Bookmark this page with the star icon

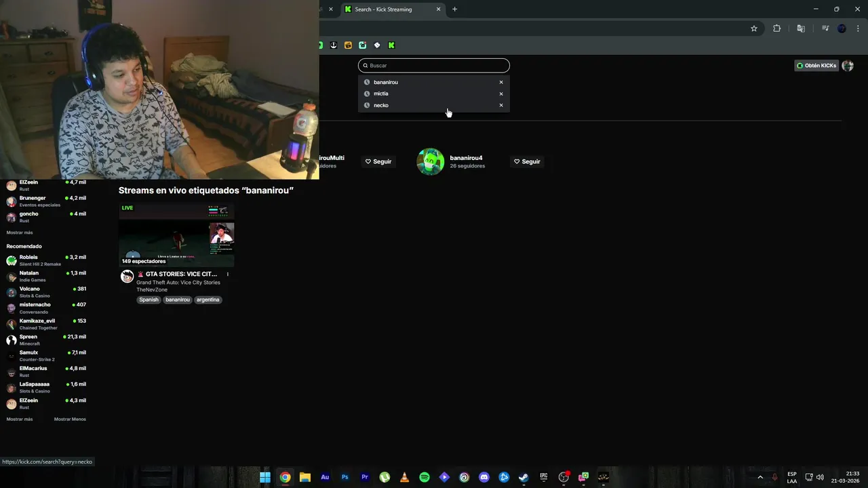click(753, 28)
